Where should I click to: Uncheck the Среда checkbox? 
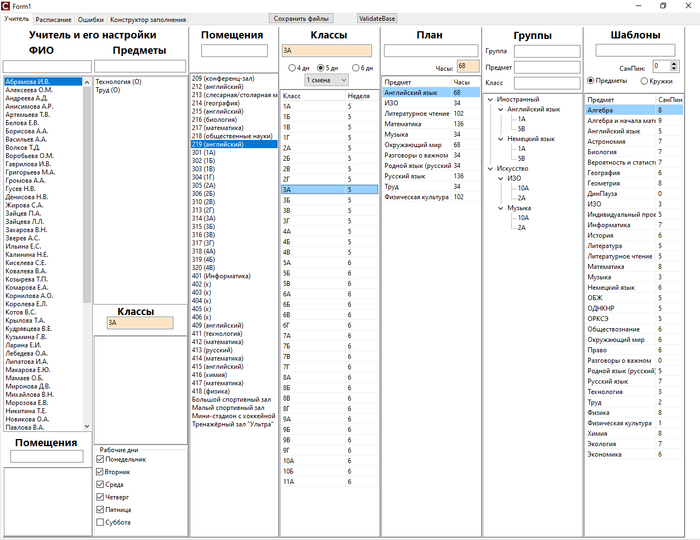pyautogui.click(x=100, y=484)
